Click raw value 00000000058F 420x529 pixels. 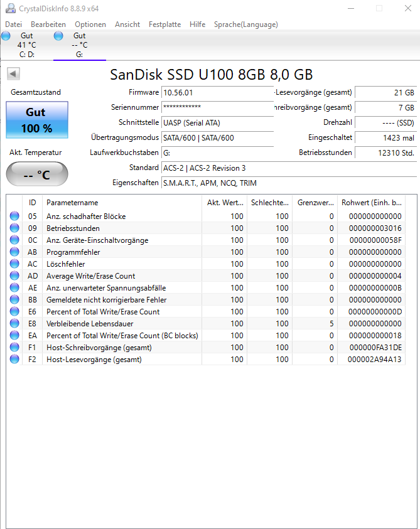click(375, 240)
